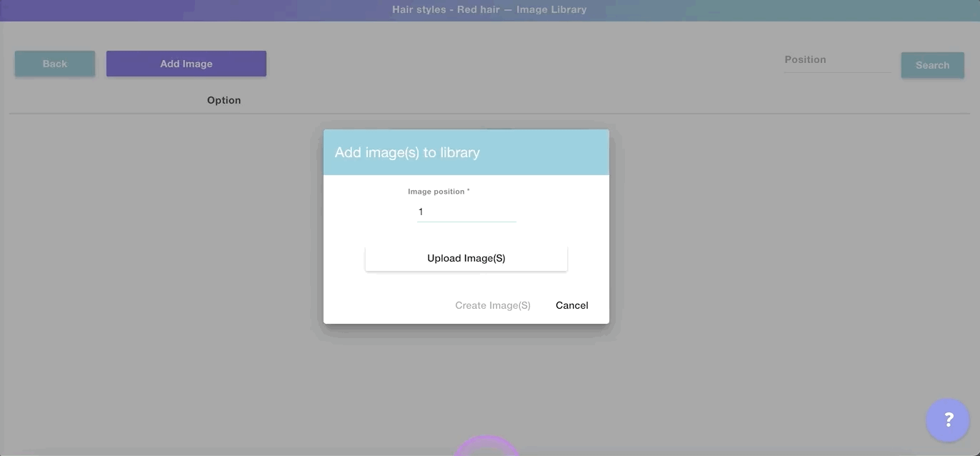Viewport: 980px width, 456px height.
Task: Select the Option column header
Action: [x=224, y=100]
